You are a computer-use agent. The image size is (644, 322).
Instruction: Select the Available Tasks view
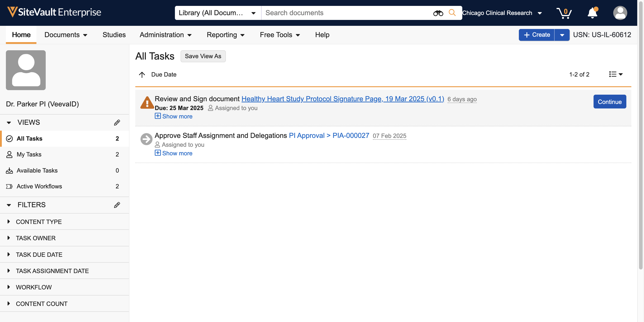[65, 170]
